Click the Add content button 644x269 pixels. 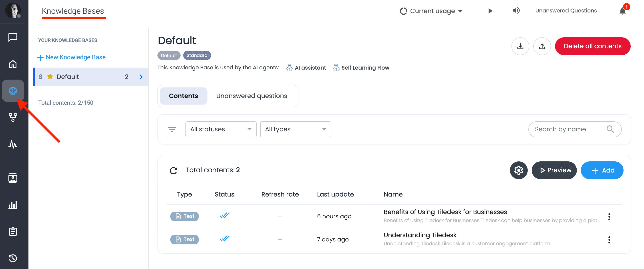click(x=602, y=170)
